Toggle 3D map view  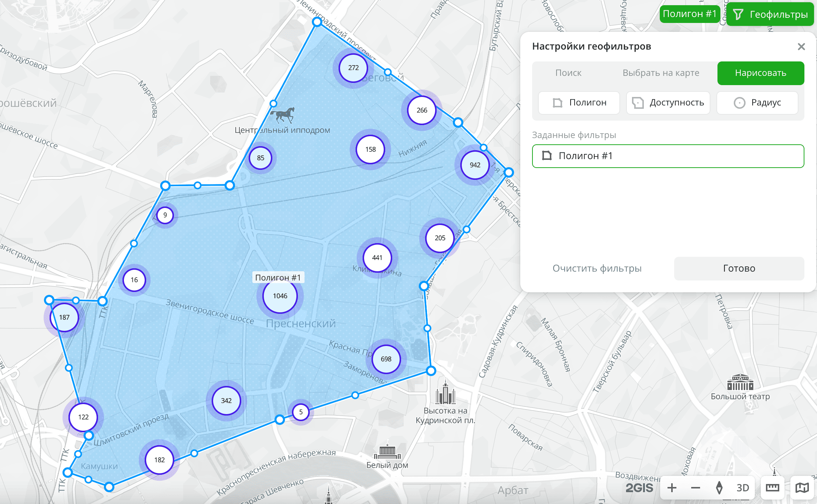tap(743, 488)
